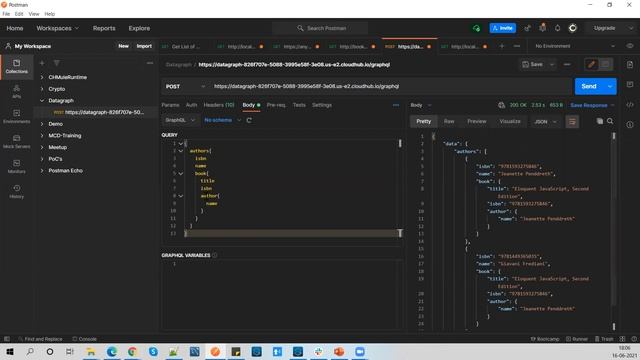
Task: Switch response view to Visualize
Action: click(x=510, y=121)
